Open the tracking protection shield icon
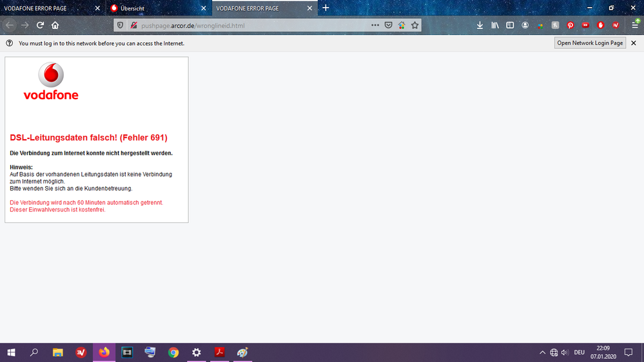The height and width of the screenshot is (362, 644). tap(120, 26)
